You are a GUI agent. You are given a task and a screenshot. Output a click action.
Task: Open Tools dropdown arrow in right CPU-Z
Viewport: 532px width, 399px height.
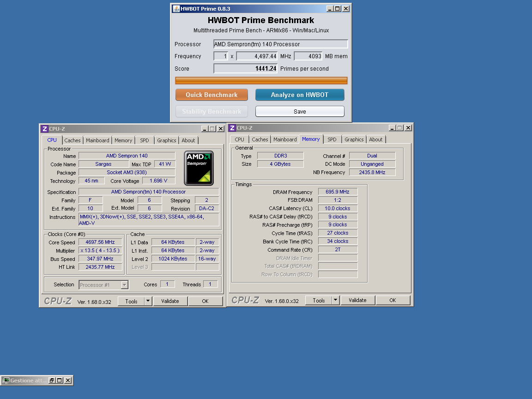(336, 300)
